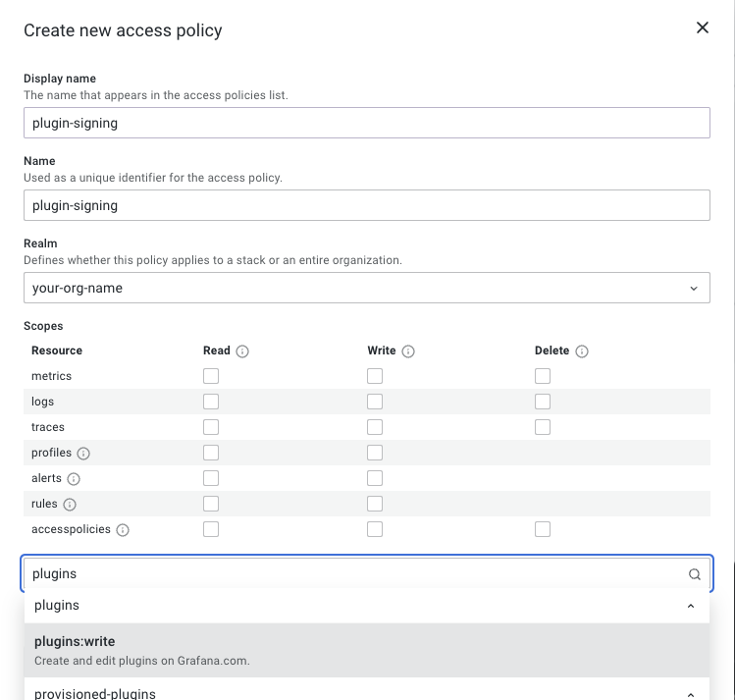
Task: Click the Display name input field
Action: [366, 123]
